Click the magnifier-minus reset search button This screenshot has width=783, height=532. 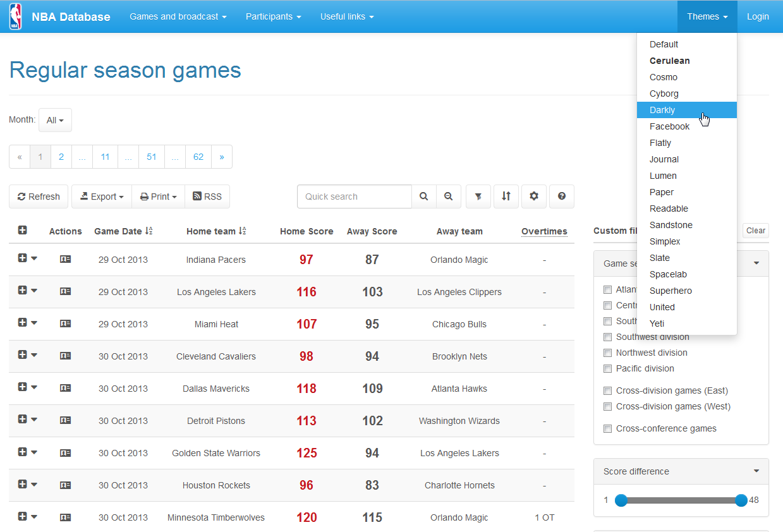(x=449, y=196)
